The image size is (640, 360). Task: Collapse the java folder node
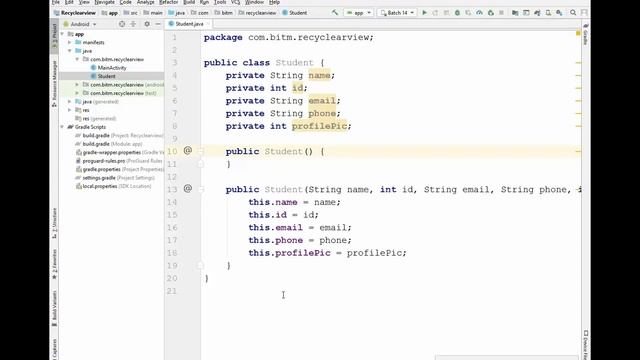[x=70, y=51]
